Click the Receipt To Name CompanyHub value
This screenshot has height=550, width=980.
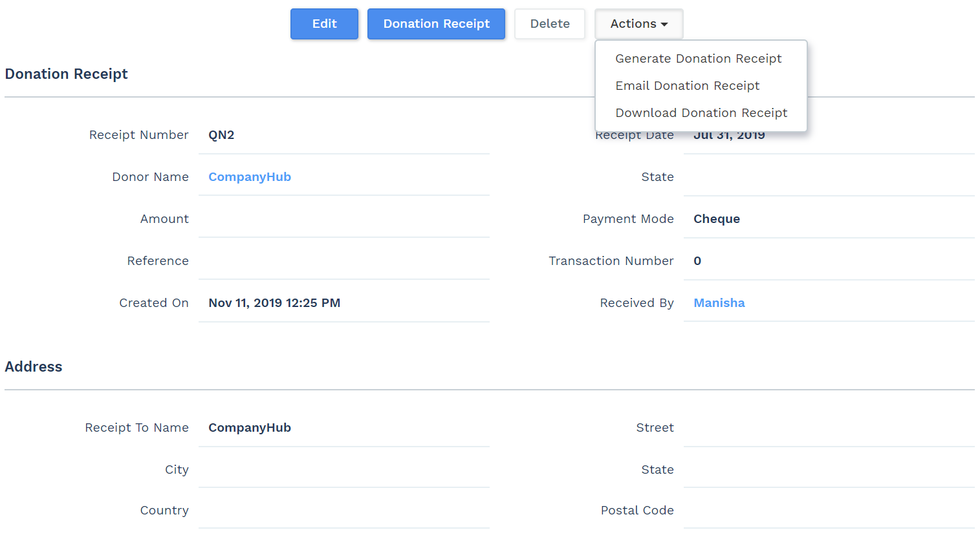click(x=249, y=428)
